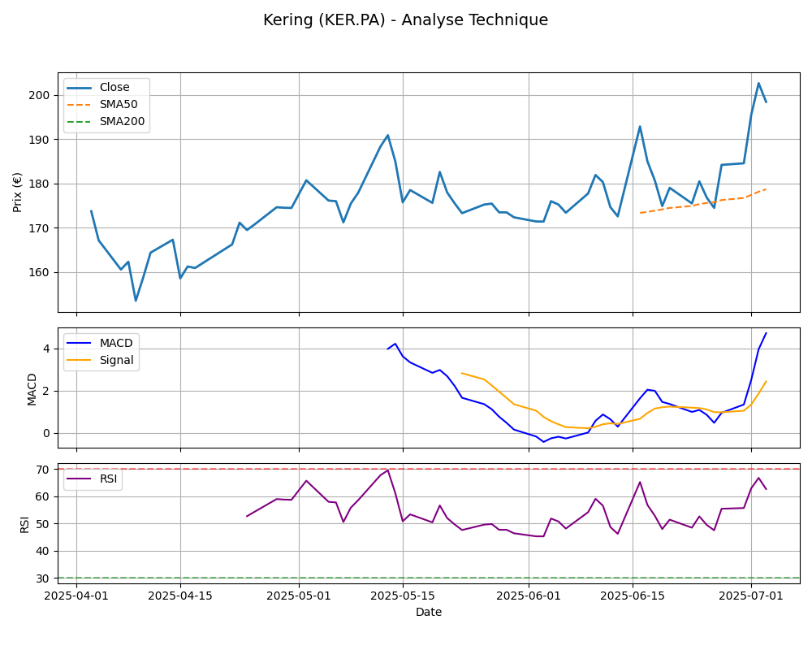812x650 pixels.
Task: Click the 2025-05-15 date tick label
Action: [403, 595]
